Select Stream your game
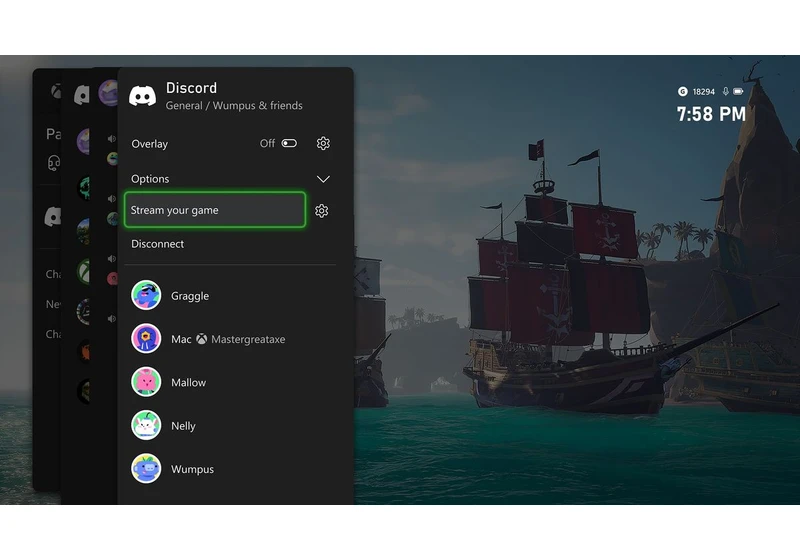This screenshot has height=560, width=800. [215, 210]
